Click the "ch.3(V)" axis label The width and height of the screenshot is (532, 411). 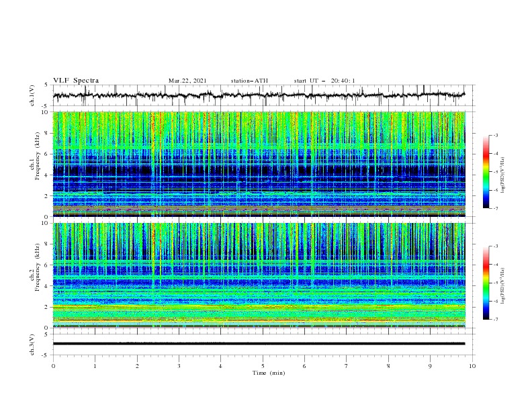tap(32, 345)
